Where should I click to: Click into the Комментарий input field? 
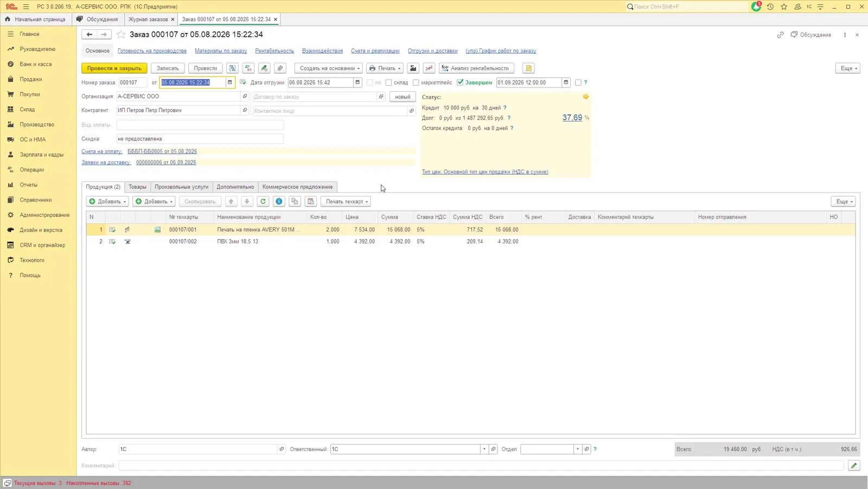point(481,466)
